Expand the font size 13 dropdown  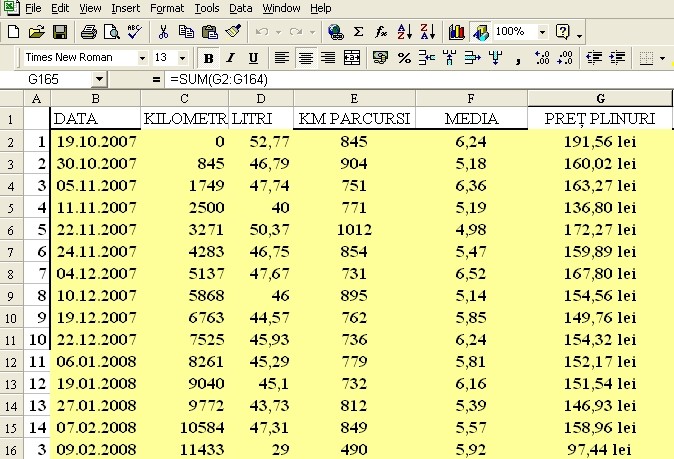[x=184, y=58]
